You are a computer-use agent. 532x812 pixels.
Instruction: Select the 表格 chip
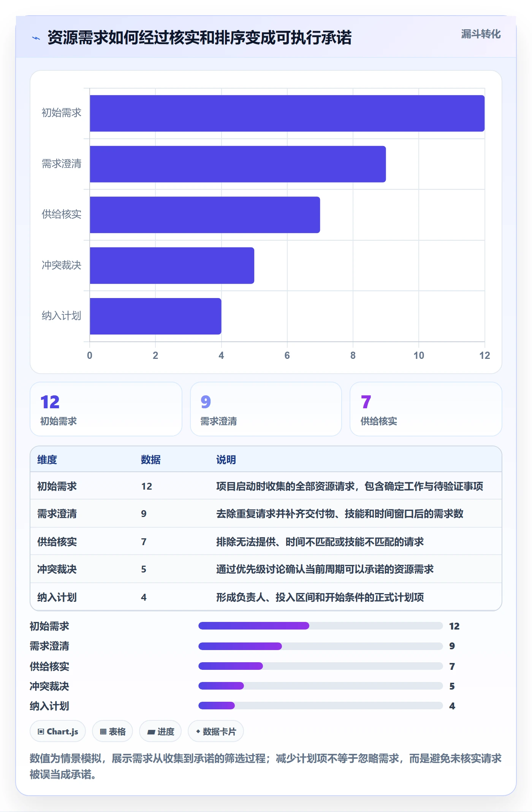click(x=112, y=731)
